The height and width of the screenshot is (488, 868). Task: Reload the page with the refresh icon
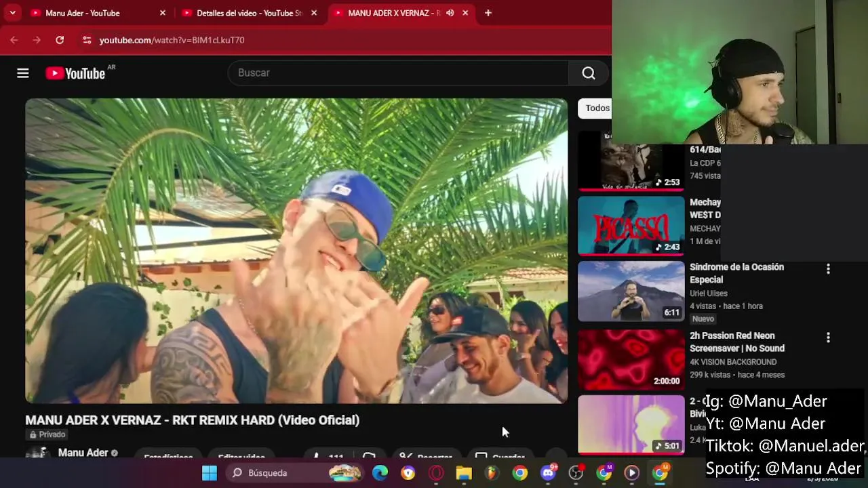pyautogui.click(x=60, y=40)
